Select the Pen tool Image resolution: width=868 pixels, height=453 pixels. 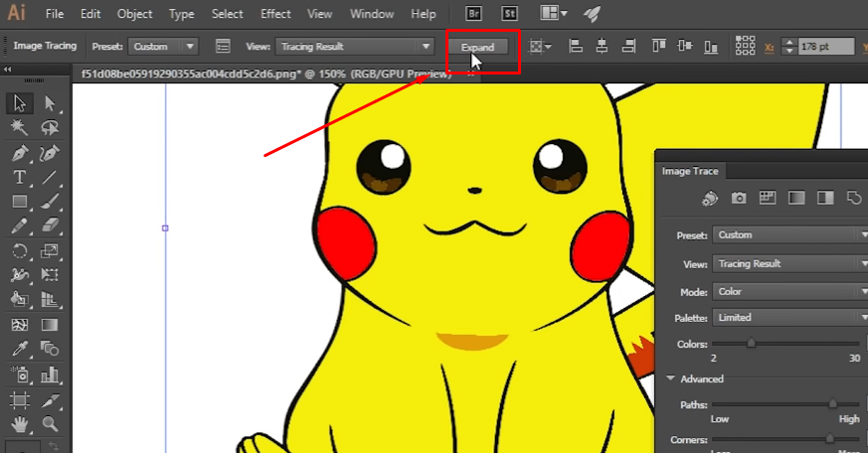click(19, 153)
